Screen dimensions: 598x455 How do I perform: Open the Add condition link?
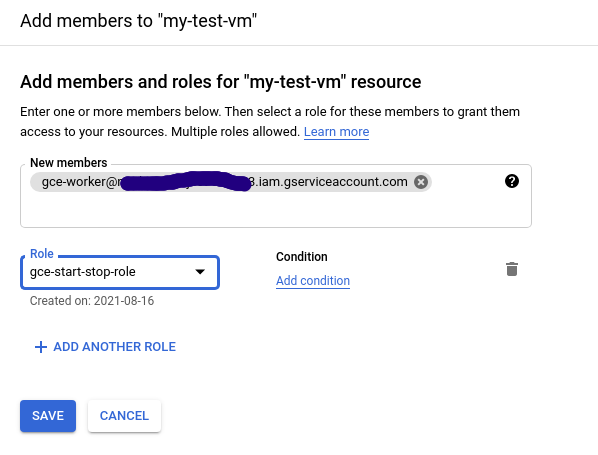[x=313, y=281]
